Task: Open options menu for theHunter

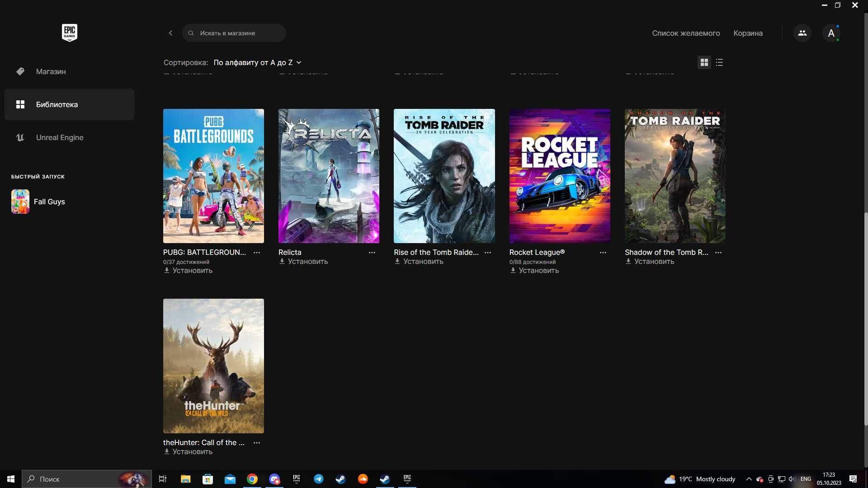Action: (257, 443)
